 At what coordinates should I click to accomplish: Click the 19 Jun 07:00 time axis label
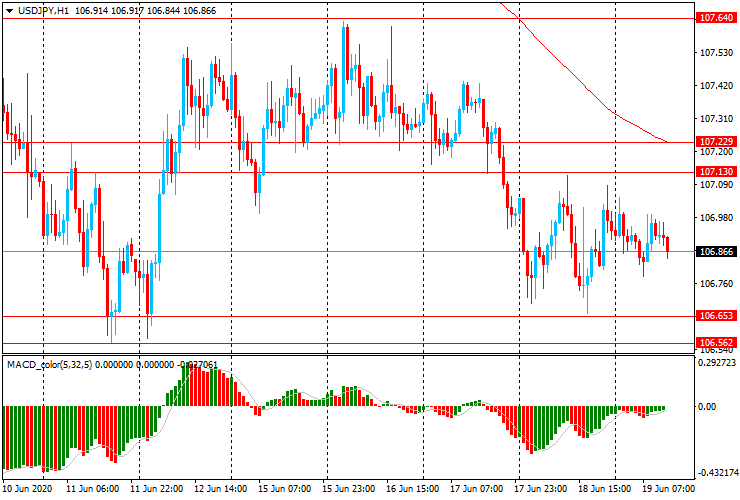(x=668, y=490)
